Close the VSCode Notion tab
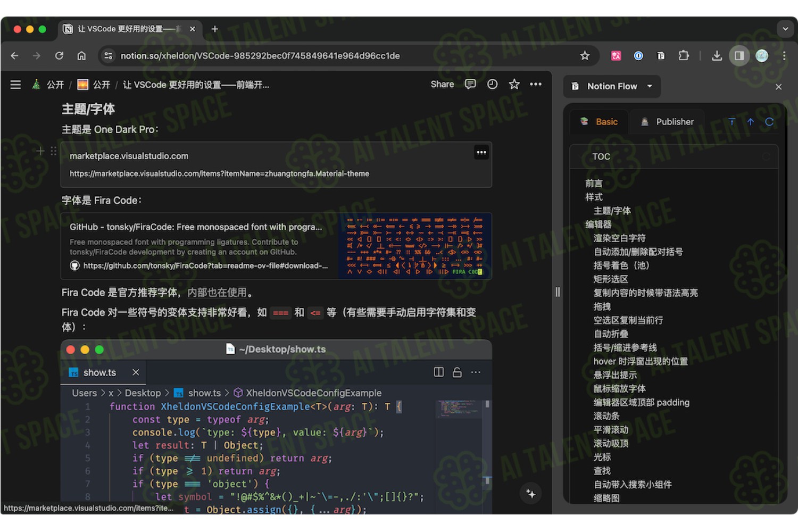The image size is (798, 532). coord(193,29)
